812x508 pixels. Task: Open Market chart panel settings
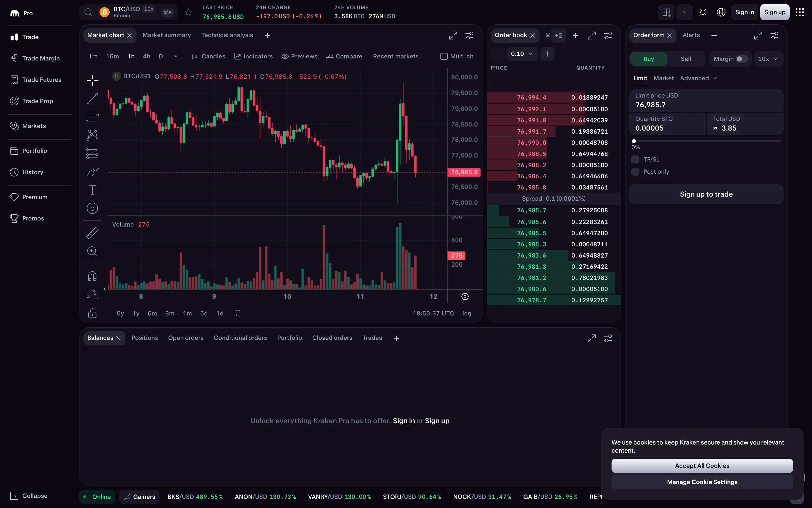469,35
